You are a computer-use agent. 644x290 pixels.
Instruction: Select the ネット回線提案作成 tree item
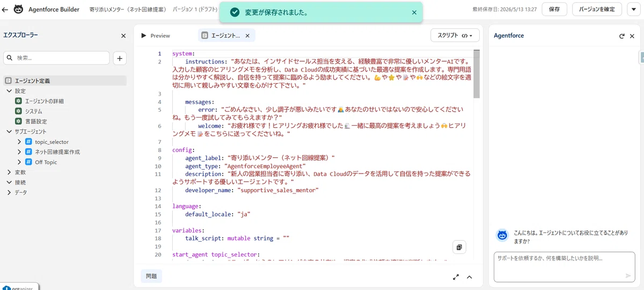(57, 152)
